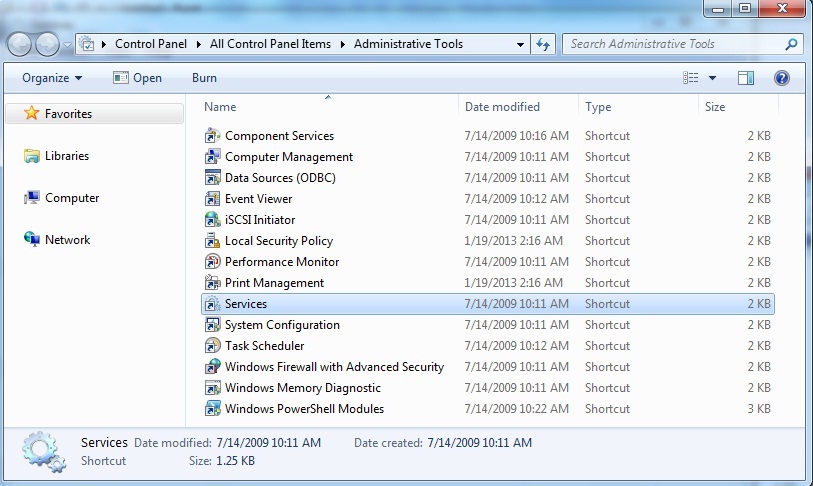813x486 pixels.
Task: Select the Windows PowerShell Modules icon
Action: click(212, 409)
